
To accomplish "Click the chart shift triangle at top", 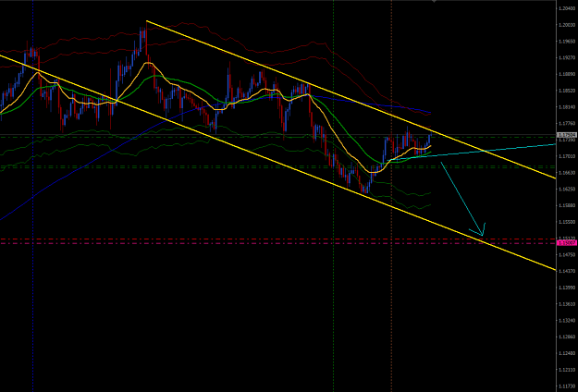I will click(x=435, y=2).
